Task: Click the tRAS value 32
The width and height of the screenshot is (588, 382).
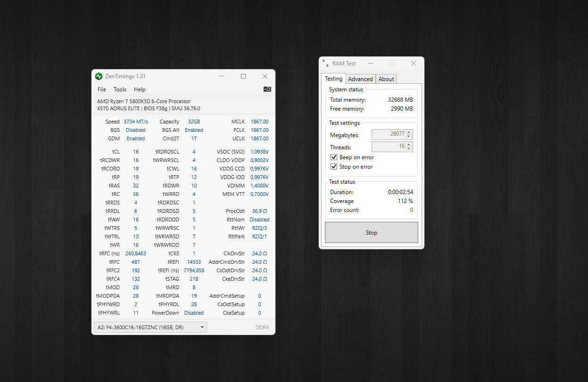Action: (x=136, y=186)
